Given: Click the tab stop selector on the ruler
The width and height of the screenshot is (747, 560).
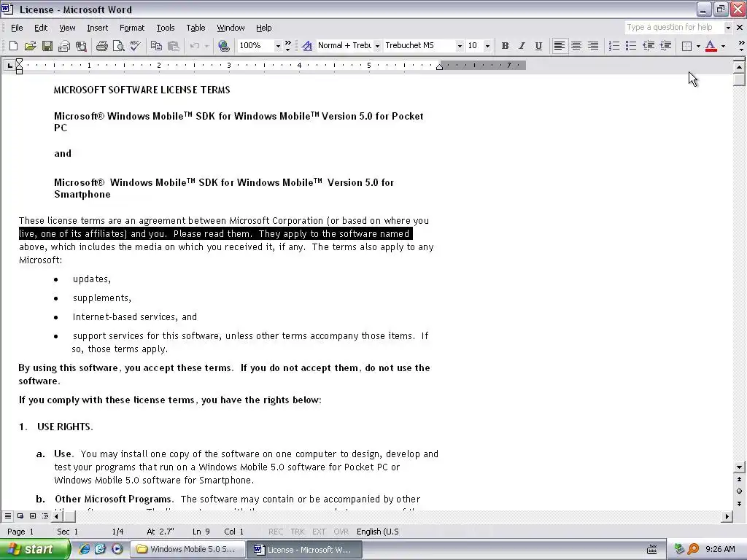Looking at the screenshot, I should (x=9, y=65).
